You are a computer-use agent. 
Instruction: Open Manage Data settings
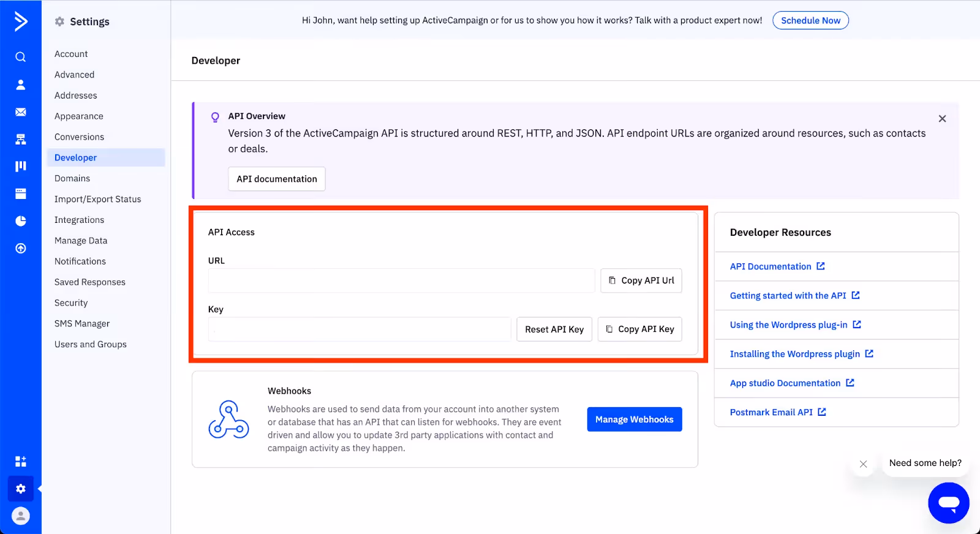tap(81, 241)
